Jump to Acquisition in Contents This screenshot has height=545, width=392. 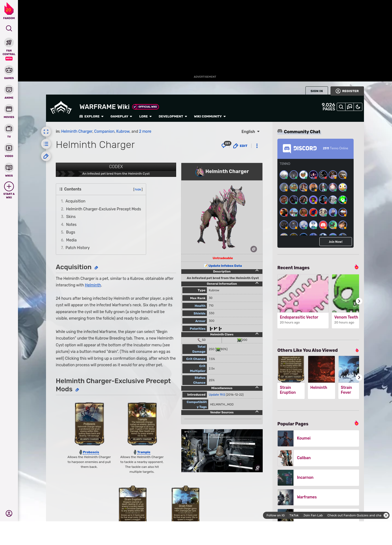75,201
